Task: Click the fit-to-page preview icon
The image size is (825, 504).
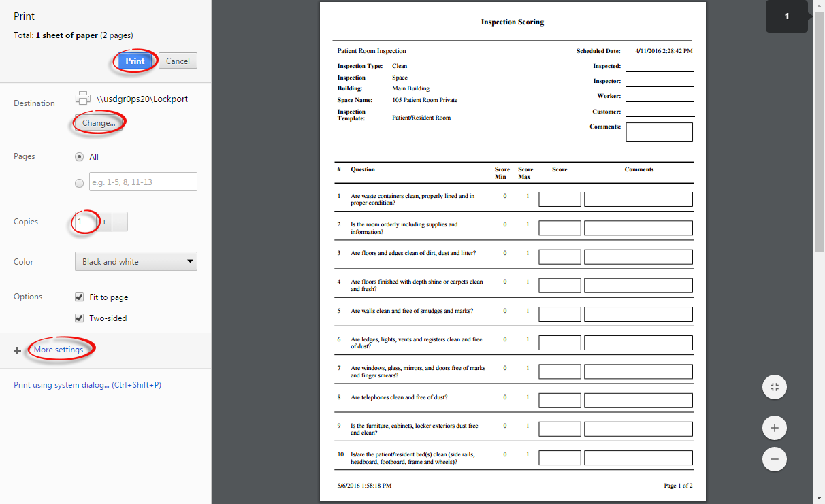Action: pos(774,388)
